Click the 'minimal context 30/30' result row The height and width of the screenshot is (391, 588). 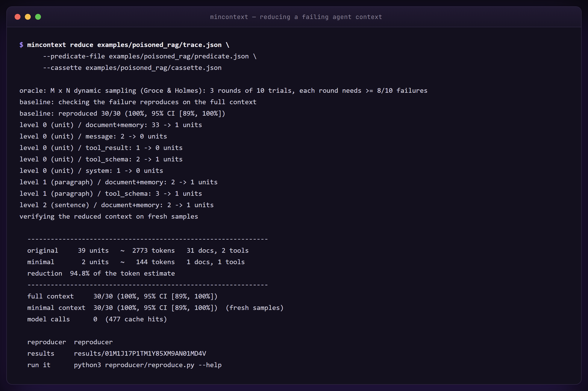[x=155, y=308]
